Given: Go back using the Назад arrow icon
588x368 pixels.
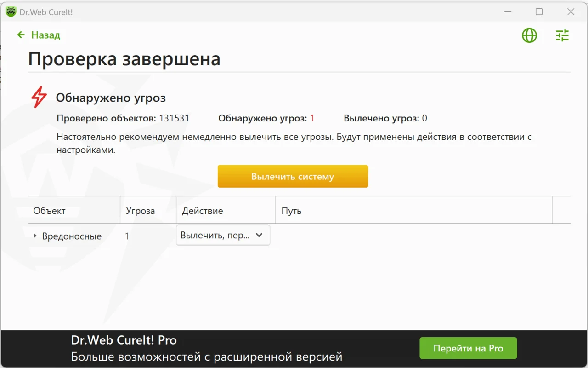Looking at the screenshot, I should pyautogui.click(x=21, y=35).
